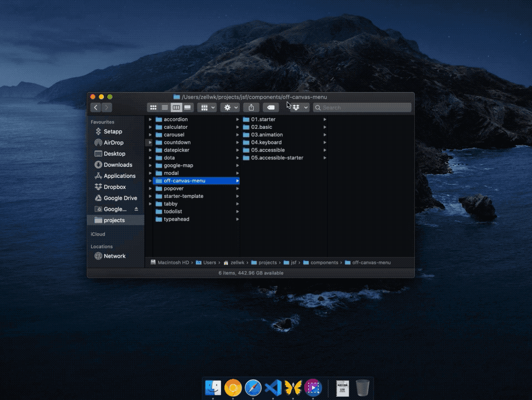Image resolution: width=532 pixels, height=400 pixels.
Task: Click the Edit Tags icon in toolbar
Action: pos(270,107)
